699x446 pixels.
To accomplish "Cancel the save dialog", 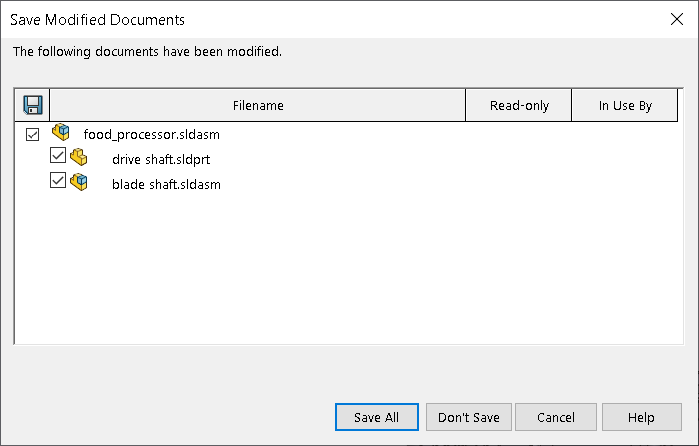I will [556, 417].
